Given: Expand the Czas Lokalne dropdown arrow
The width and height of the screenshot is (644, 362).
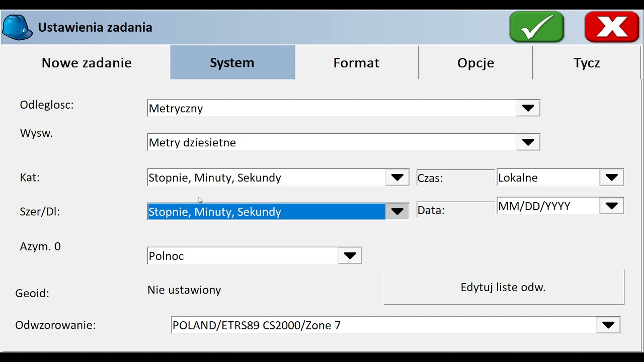Looking at the screenshot, I should pyautogui.click(x=611, y=177).
